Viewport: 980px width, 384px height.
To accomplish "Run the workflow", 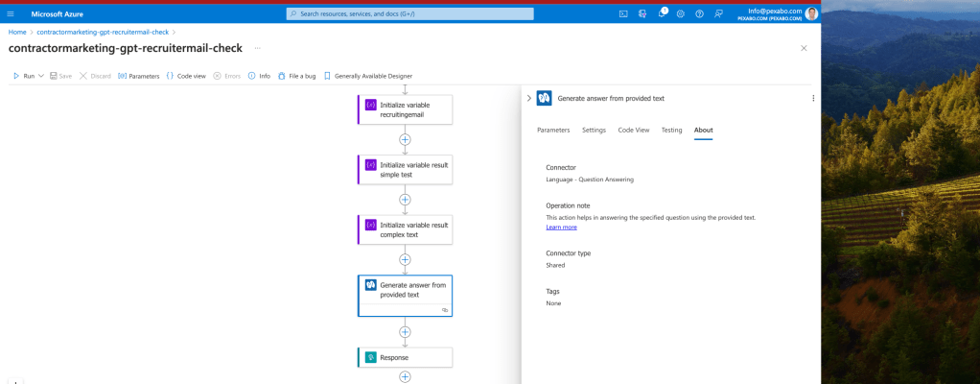I will coord(24,76).
